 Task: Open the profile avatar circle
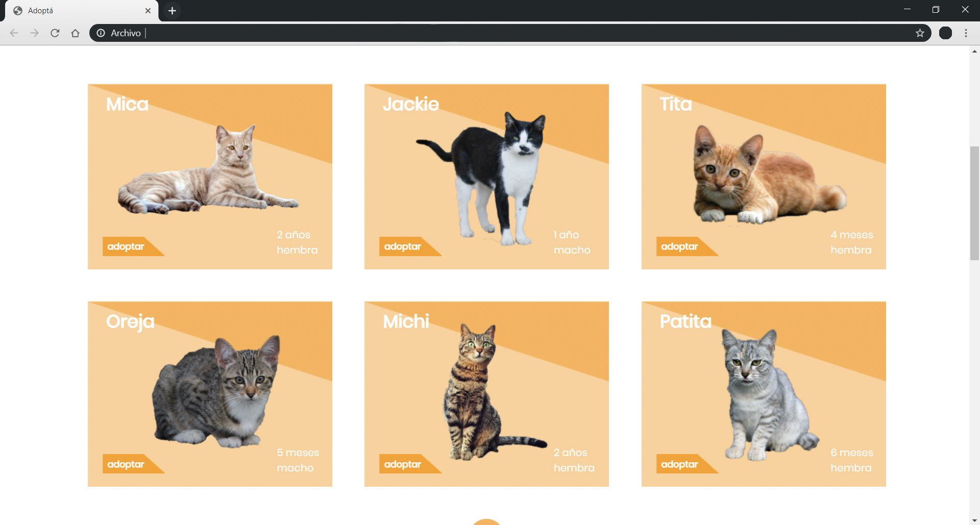(x=945, y=33)
